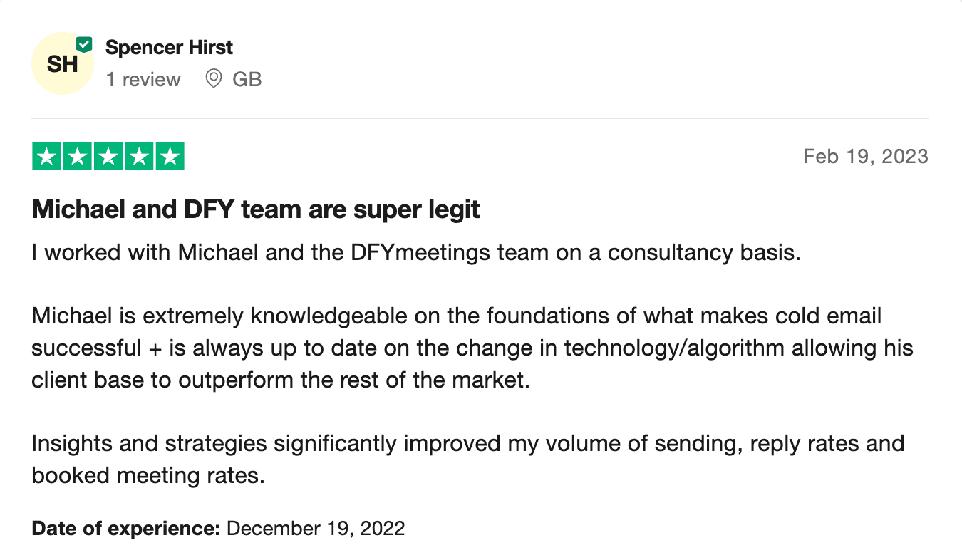Screen dimensions: 962x560
Task: Select the third rating star
Action: tap(108, 157)
